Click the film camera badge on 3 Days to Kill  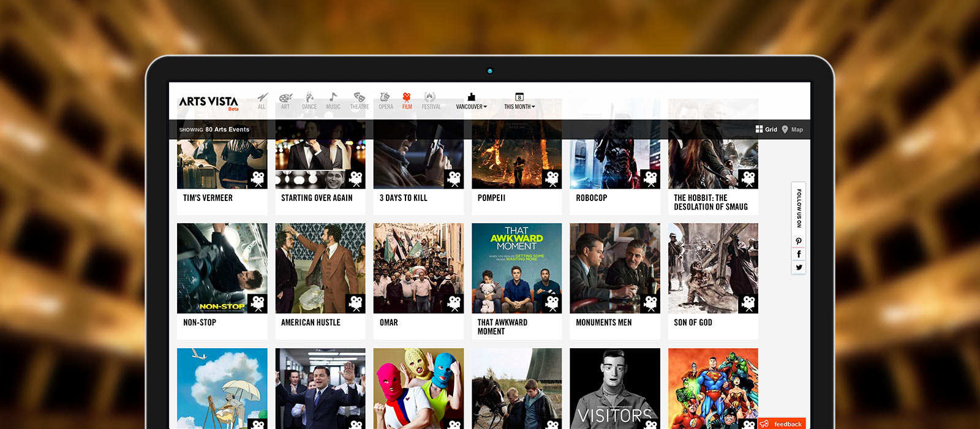click(x=454, y=179)
